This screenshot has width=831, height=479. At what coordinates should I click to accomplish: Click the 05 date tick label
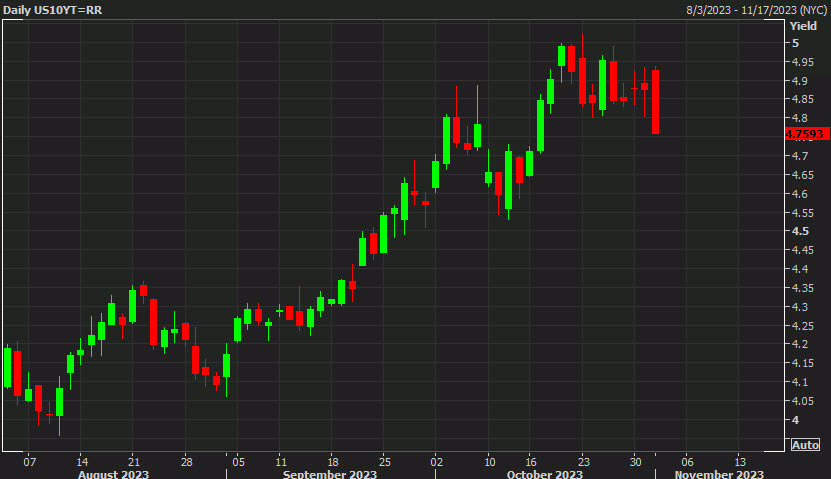coord(238,462)
